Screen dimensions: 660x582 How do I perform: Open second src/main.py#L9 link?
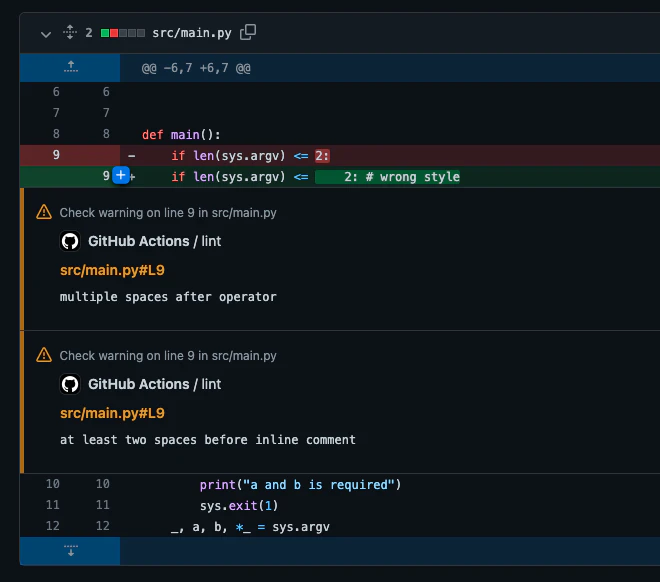coord(112,413)
